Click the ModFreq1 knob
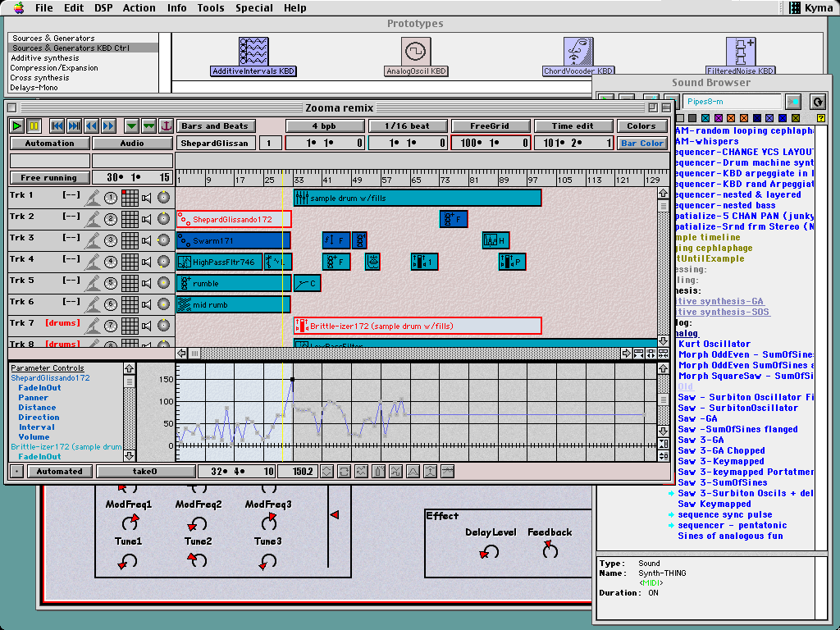840x630 pixels. 130,522
